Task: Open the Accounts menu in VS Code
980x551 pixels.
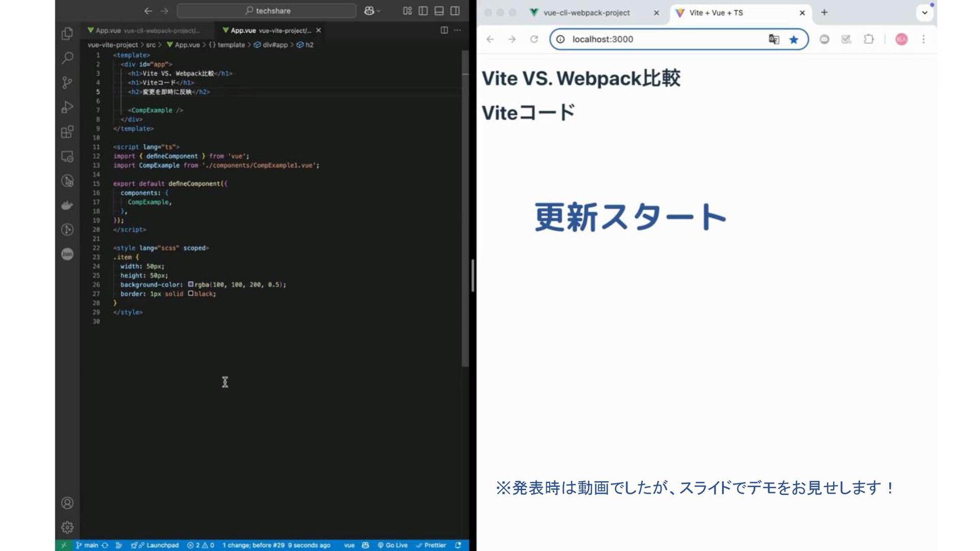Action: (67, 503)
